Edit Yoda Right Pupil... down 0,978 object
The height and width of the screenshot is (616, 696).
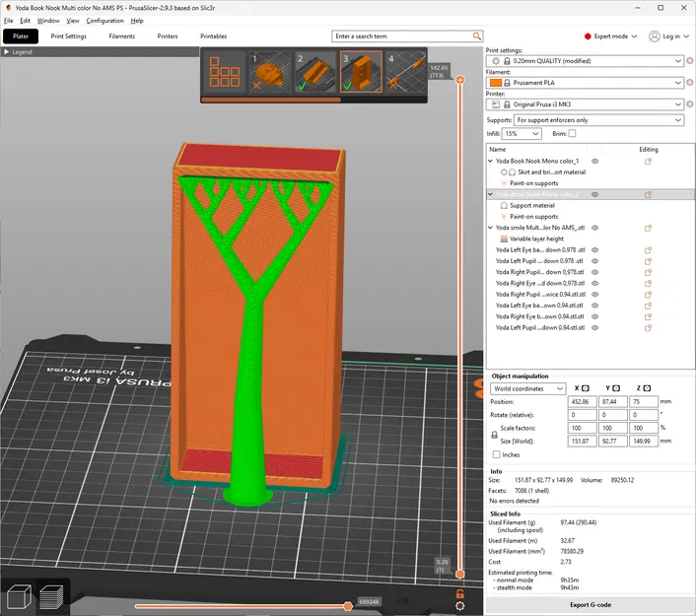coord(648,272)
